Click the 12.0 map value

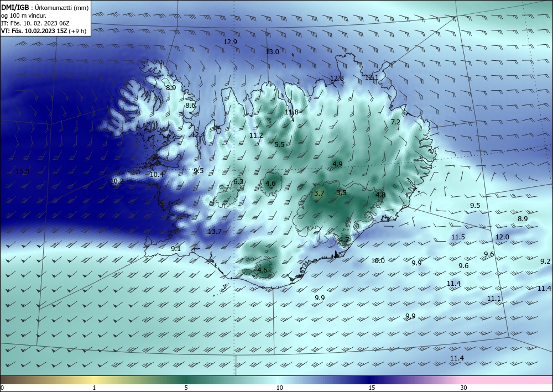point(502,237)
